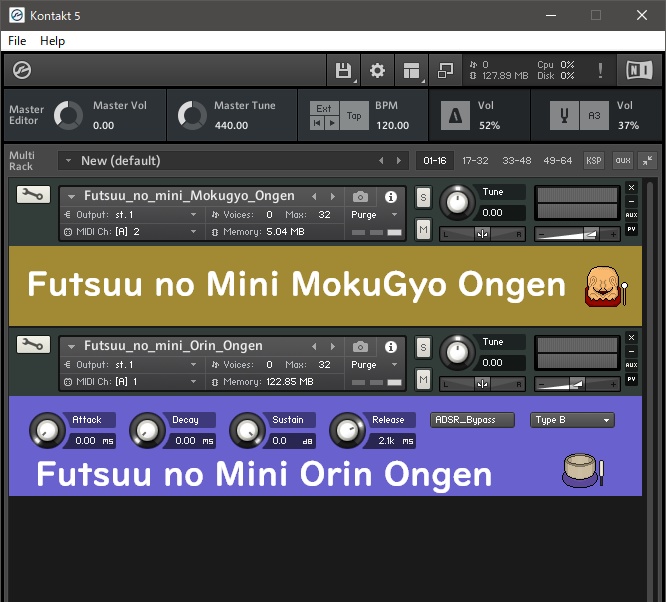The width and height of the screenshot is (666, 602).
Task: Remove Orin instrument with its X button
Action: (x=631, y=337)
